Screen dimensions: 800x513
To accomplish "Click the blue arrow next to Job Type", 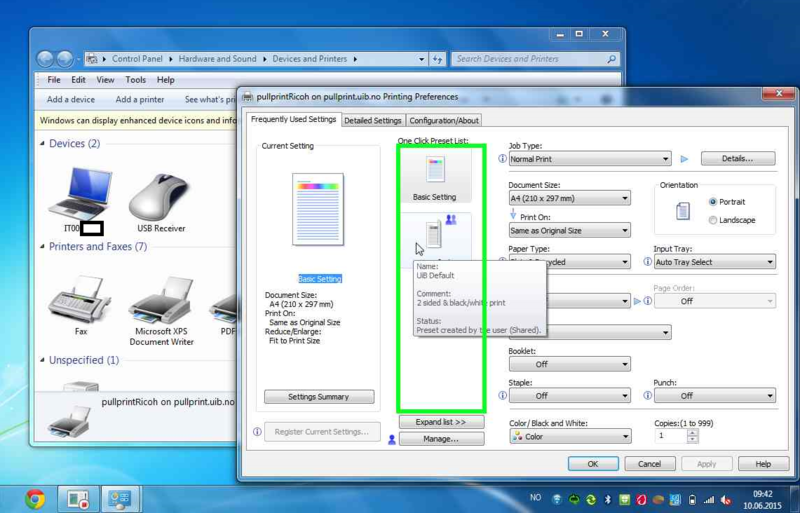I will point(684,159).
